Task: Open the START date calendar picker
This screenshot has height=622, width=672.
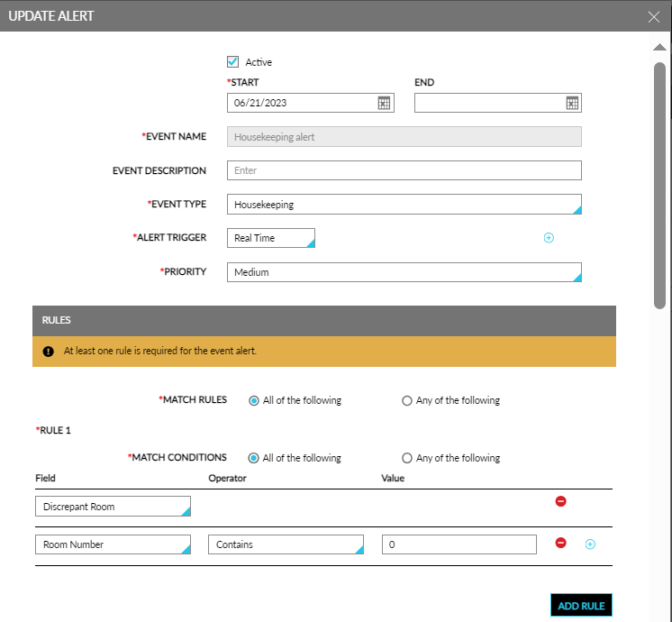Action: click(x=384, y=103)
